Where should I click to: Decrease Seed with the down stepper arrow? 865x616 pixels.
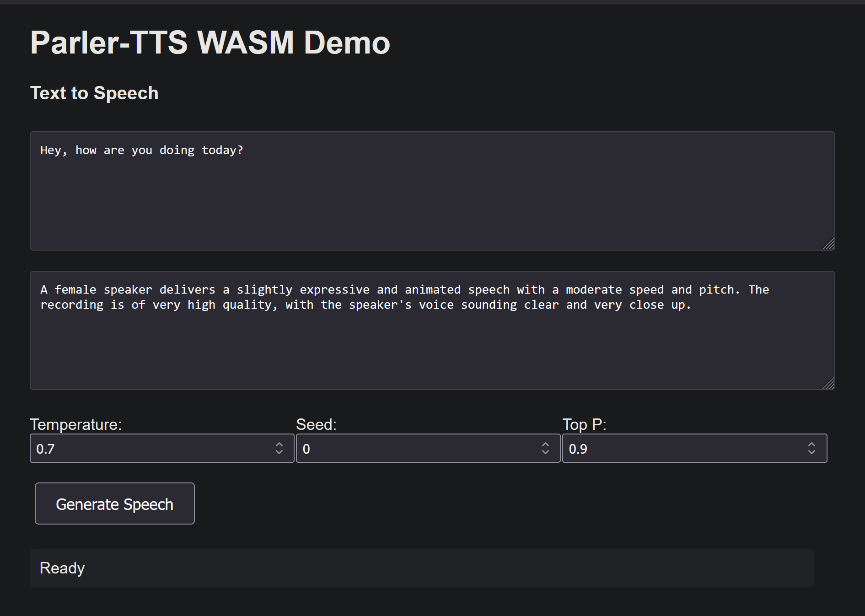click(545, 452)
